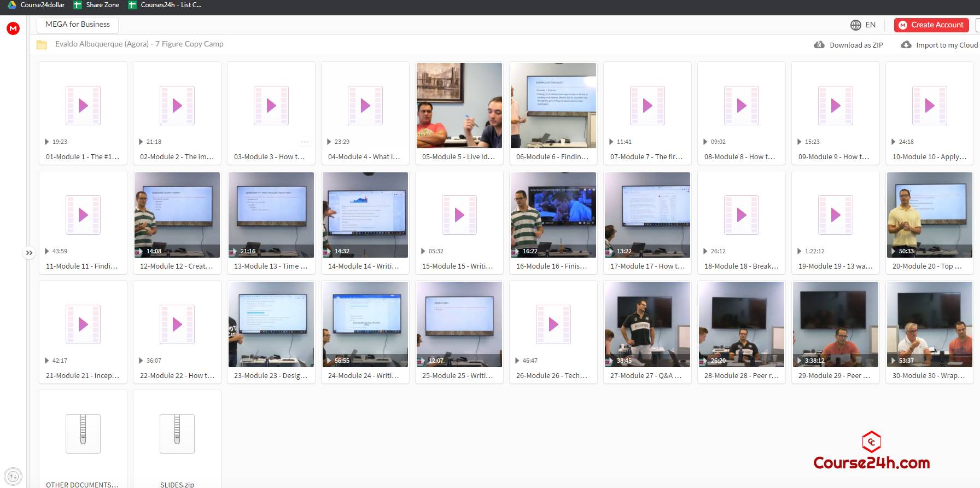The width and height of the screenshot is (980, 488).
Task: Click the Create Account button
Action: pyautogui.click(x=931, y=25)
